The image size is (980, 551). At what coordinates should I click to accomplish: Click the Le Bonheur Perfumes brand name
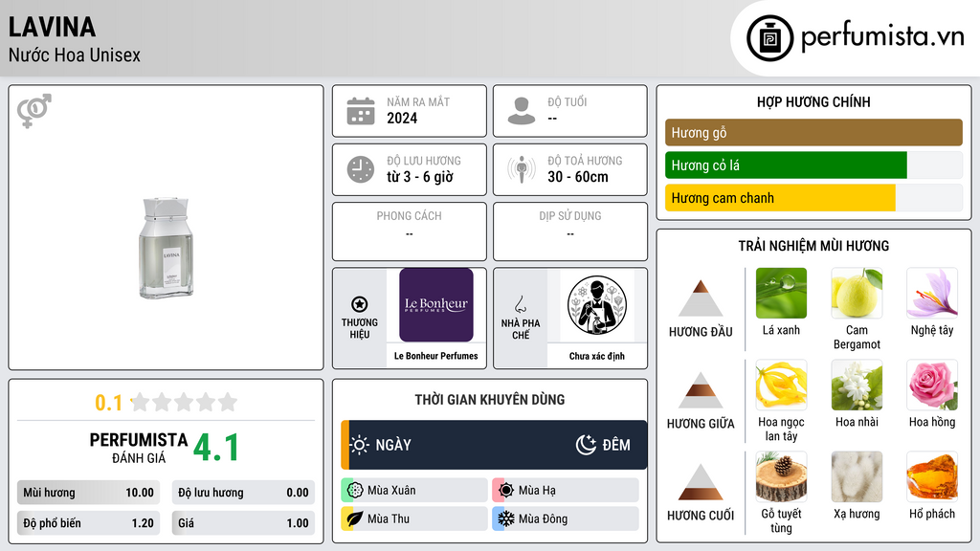pyautogui.click(x=436, y=356)
